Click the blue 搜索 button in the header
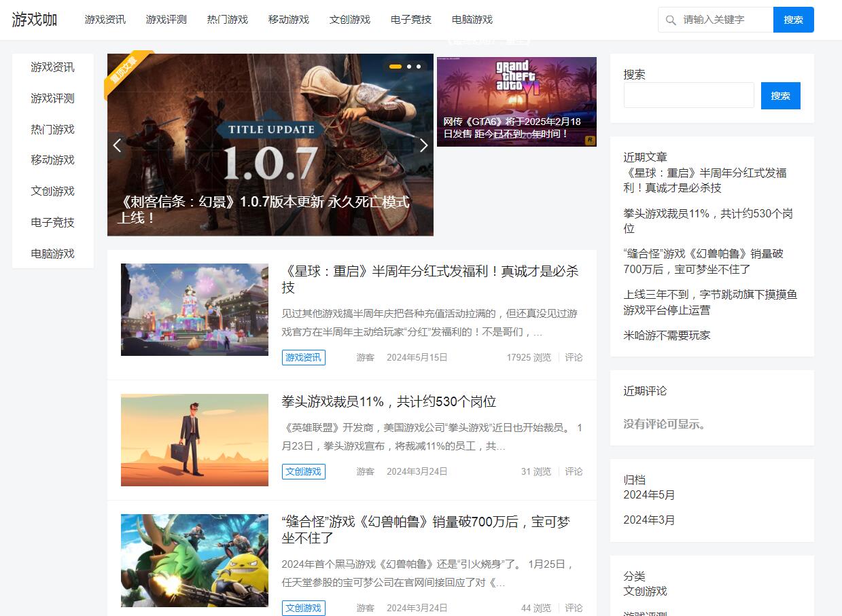This screenshot has width=842, height=616. [x=794, y=20]
